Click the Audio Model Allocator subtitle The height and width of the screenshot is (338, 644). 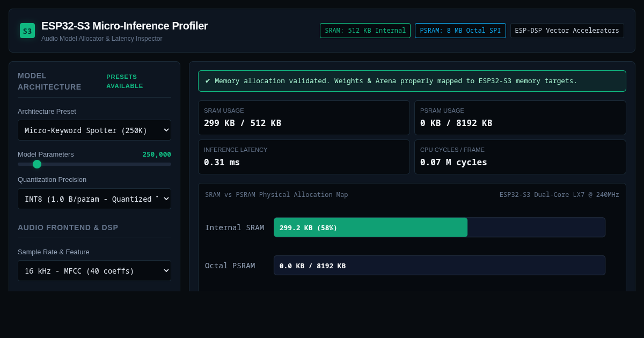pos(102,39)
